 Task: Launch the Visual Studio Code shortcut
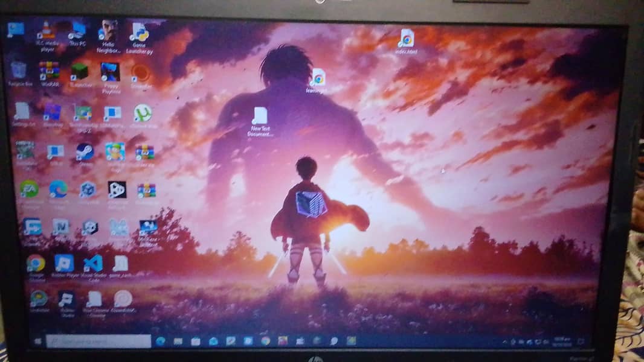(x=94, y=268)
